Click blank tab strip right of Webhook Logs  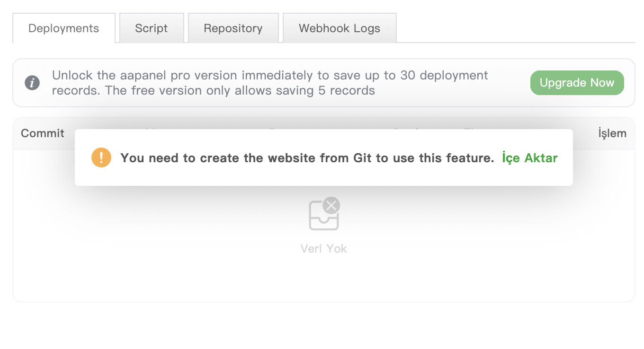coord(516,28)
